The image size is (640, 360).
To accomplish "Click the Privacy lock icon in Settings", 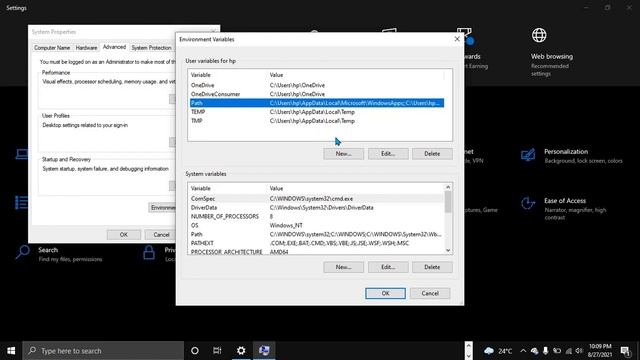I will [x=149, y=252].
